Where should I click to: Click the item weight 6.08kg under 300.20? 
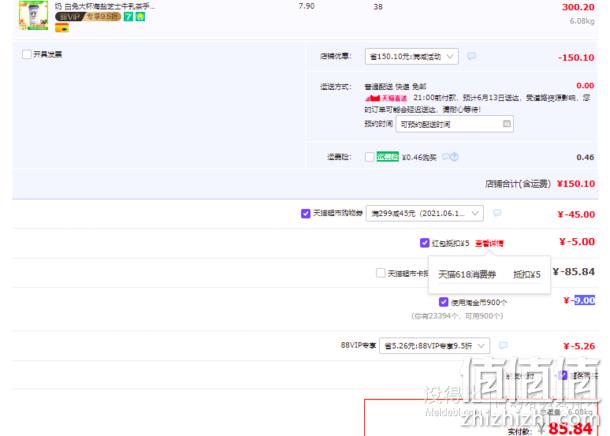[582, 21]
